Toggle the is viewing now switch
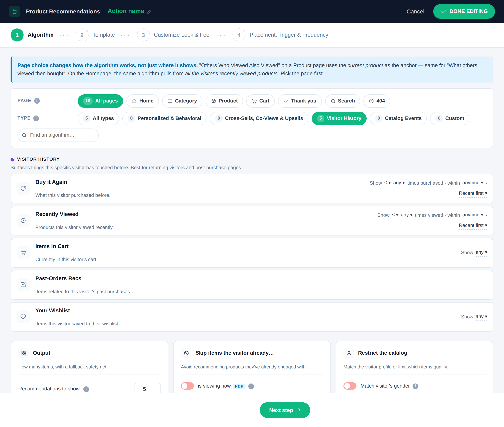The height and width of the screenshot is (427, 504). pyautogui.click(x=188, y=386)
